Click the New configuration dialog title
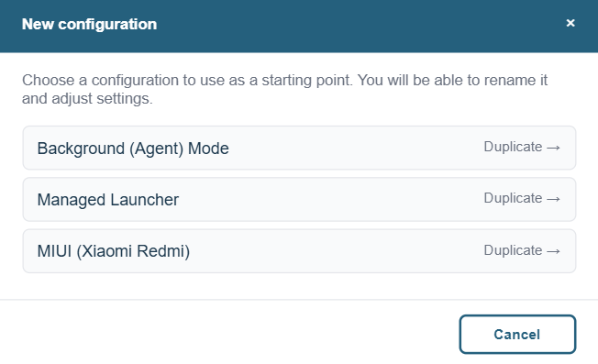 (89, 24)
